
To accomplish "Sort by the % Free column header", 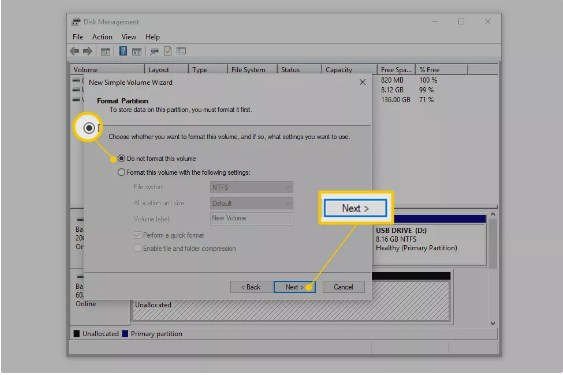I will (x=442, y=70).
